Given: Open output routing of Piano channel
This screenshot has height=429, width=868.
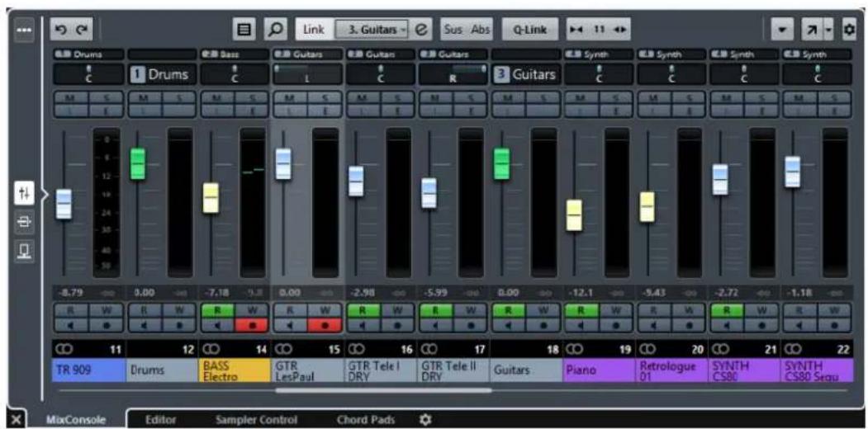Looking at the screenshot, I should coord(599,54).
